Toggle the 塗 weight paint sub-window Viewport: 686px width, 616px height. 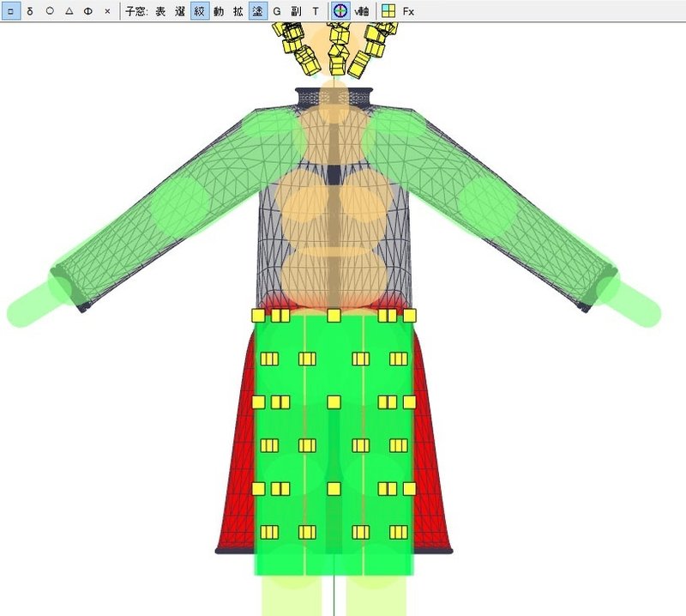click(258, 11)
